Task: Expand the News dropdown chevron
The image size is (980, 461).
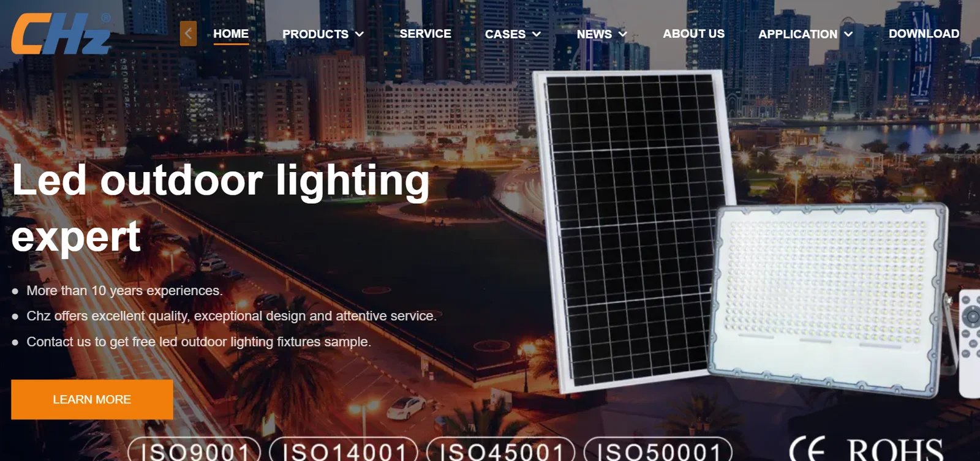Action: click(x=623, y=34)
